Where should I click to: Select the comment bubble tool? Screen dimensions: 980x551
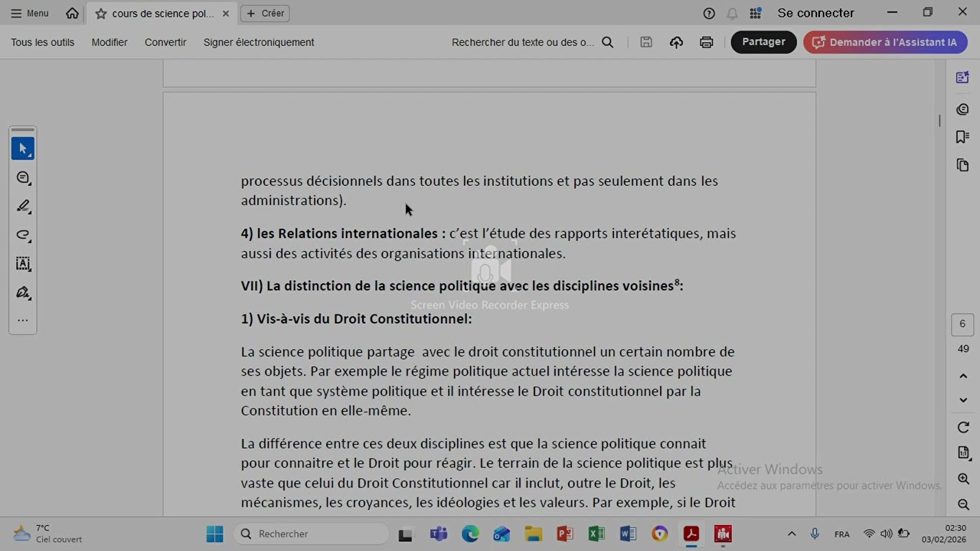tap(23, 178)
